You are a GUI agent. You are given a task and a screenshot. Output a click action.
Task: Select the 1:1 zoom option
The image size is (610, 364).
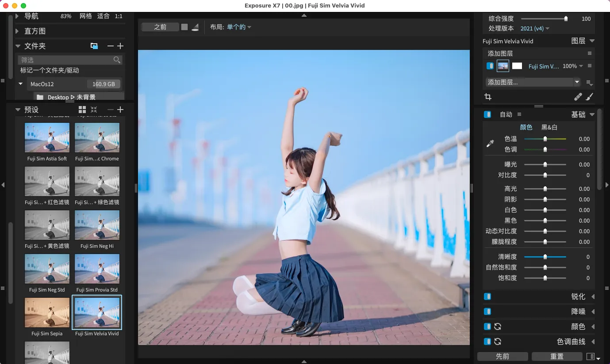(119, 16)
